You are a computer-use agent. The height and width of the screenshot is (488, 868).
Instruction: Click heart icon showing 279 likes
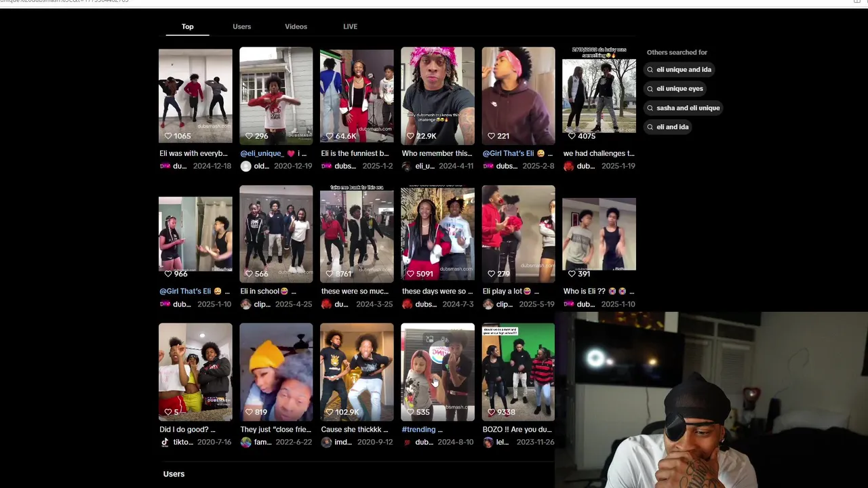pyautogui.click(x=491, y=274)
